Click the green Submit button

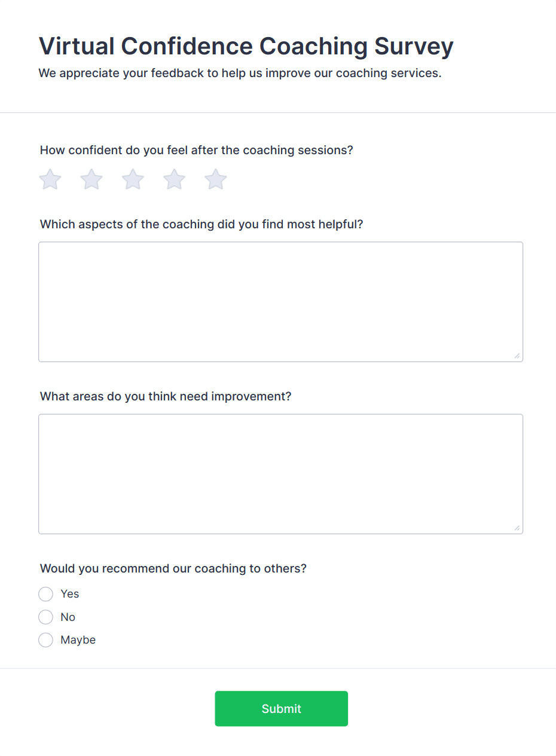(x=281, y=709)
